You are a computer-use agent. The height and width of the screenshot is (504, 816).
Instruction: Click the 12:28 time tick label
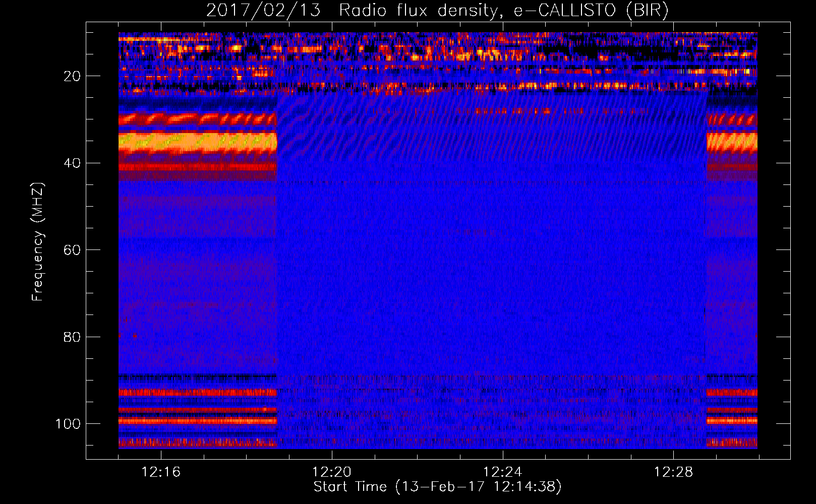(674, 472)
